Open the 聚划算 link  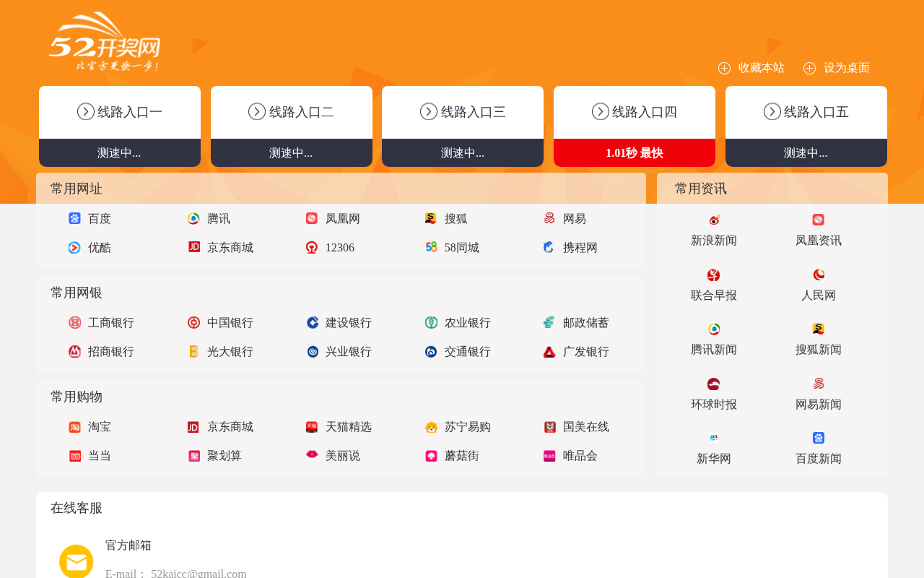[x=225, y=456]
